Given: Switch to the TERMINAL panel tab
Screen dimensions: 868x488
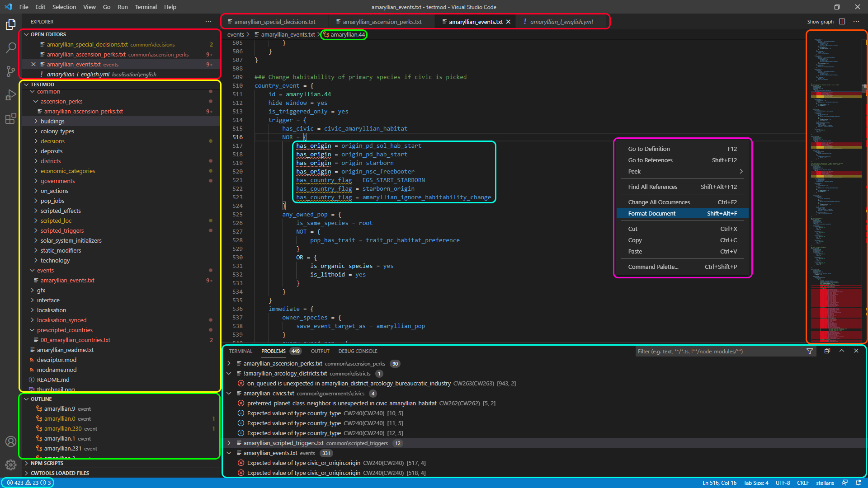Looking at the screenshot, I should coord(240,351).
